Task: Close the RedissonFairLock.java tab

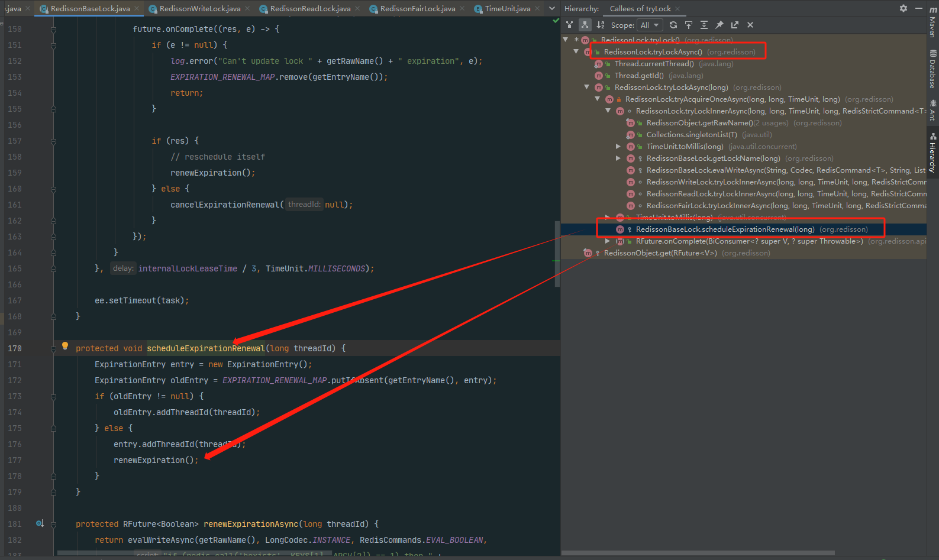Action: 462,8
